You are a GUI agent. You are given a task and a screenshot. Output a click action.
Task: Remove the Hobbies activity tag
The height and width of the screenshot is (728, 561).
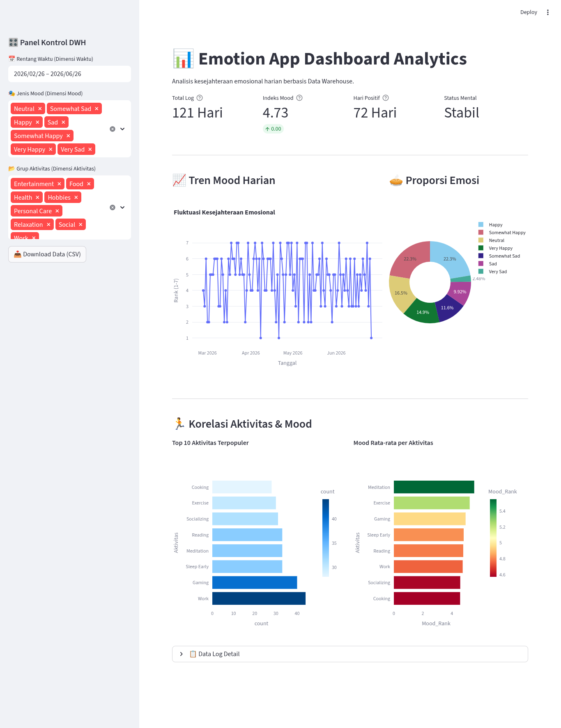coord(76,198)
